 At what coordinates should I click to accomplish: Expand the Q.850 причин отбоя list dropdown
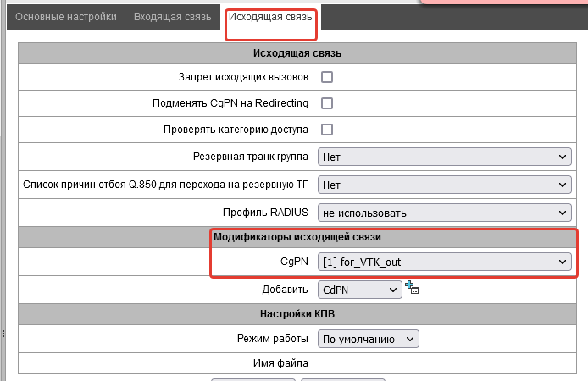pos(444,185)
